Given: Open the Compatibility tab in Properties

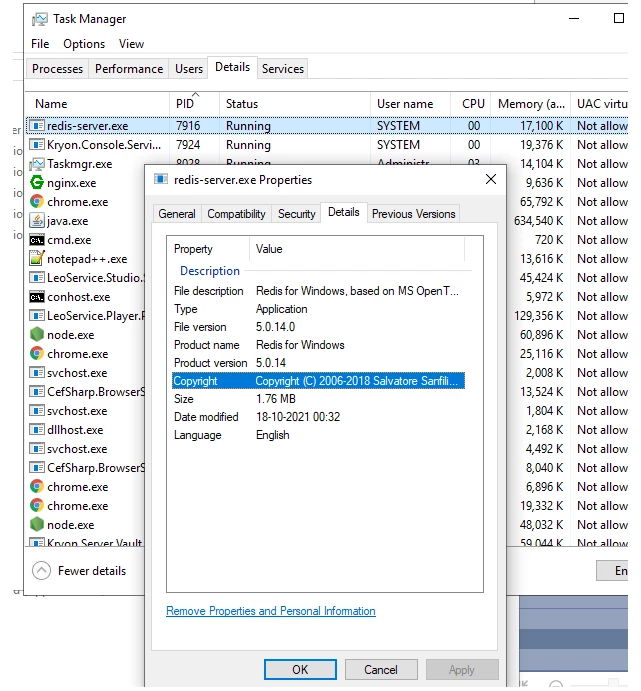Looking at the screenshot, I should click(236, 214).
